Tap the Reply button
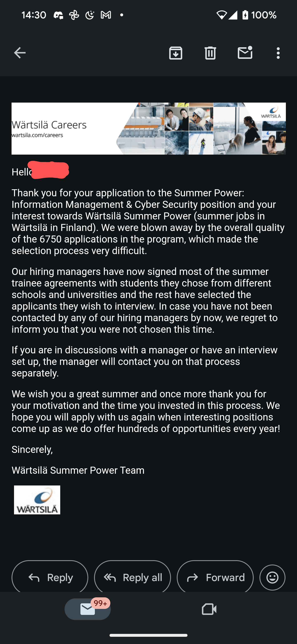 point(50,577)
